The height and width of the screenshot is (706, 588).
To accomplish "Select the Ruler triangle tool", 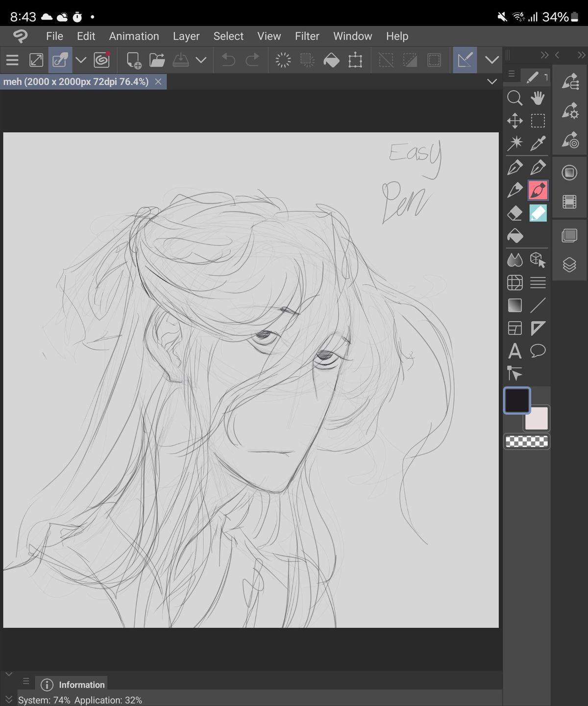I will click(x=538, y=328).
